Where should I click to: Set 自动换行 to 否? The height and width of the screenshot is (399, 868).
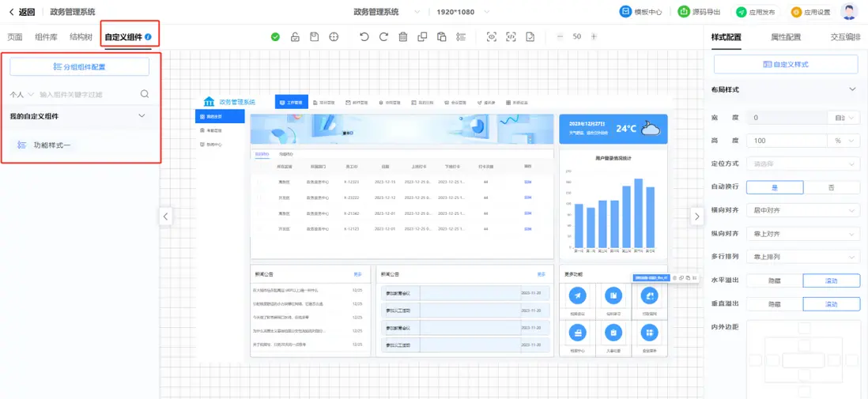point(832,187)
